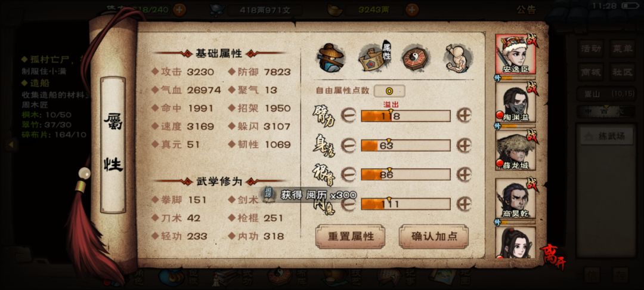
Task: Open the meridian body figure icon
Action: point(457,58)
